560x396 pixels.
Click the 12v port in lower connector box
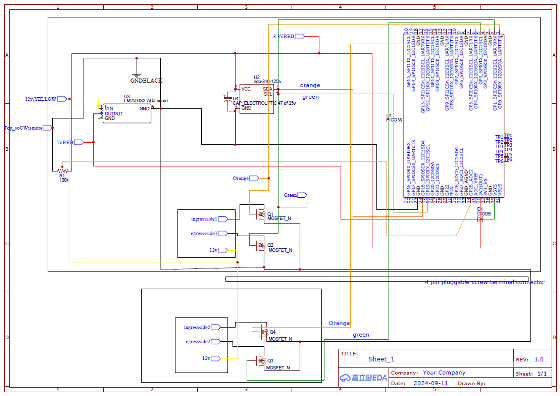(x=216, y=358)
